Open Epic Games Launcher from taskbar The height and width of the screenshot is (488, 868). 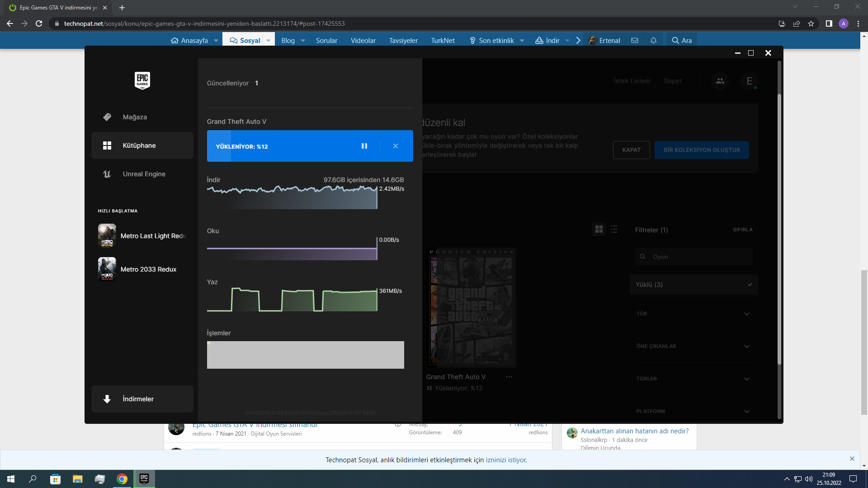coord(144,479)
